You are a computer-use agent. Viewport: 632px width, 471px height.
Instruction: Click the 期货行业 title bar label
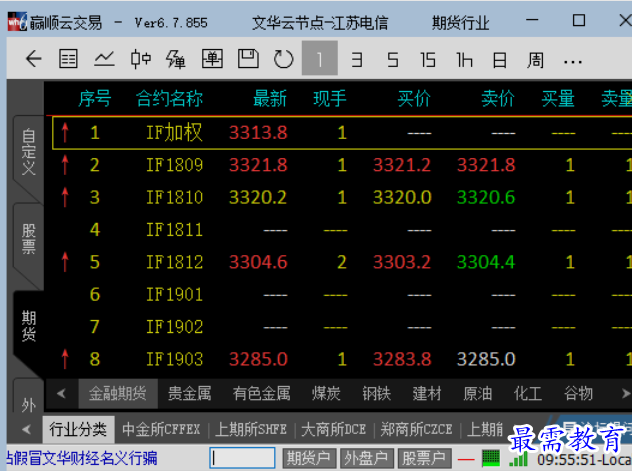click(461, 23)
